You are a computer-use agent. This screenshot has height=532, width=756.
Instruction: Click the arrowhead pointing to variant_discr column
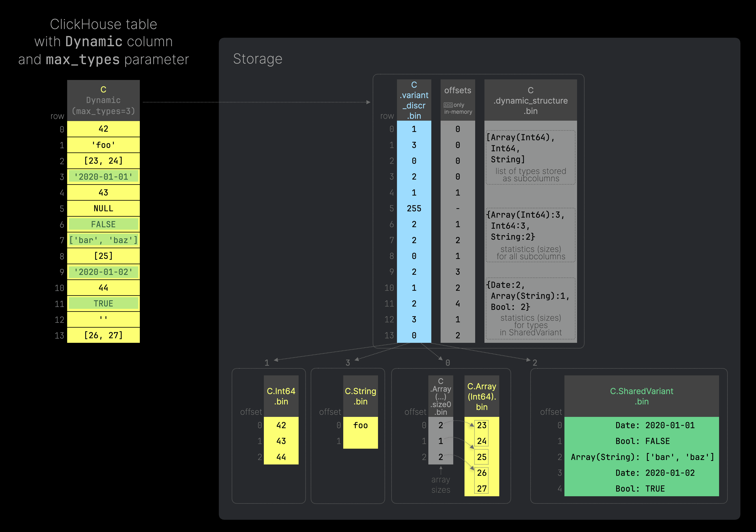(x=368, y=102)
